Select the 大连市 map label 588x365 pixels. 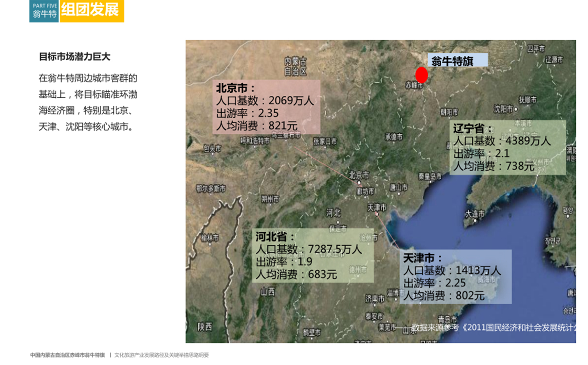click(x=475, y=214)
